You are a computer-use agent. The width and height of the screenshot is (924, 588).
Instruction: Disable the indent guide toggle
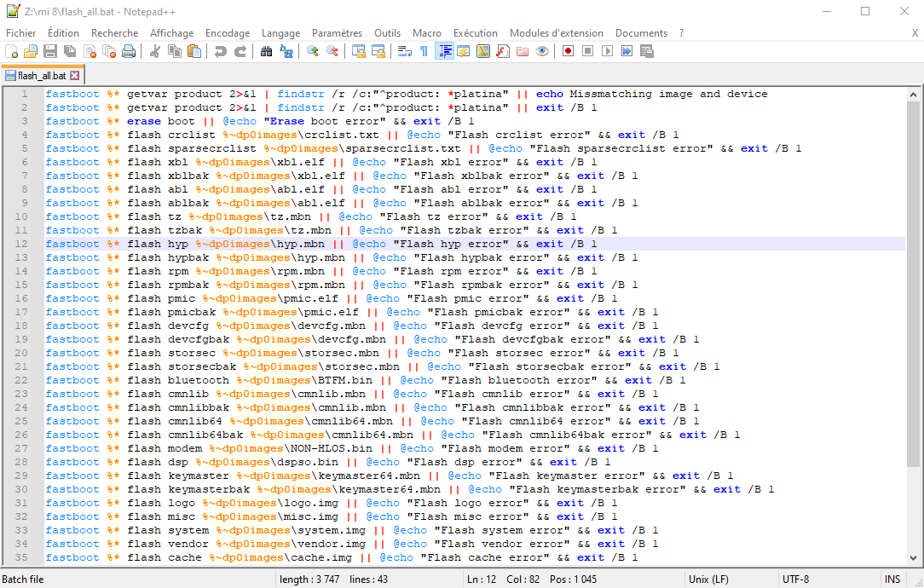(444, 51)
